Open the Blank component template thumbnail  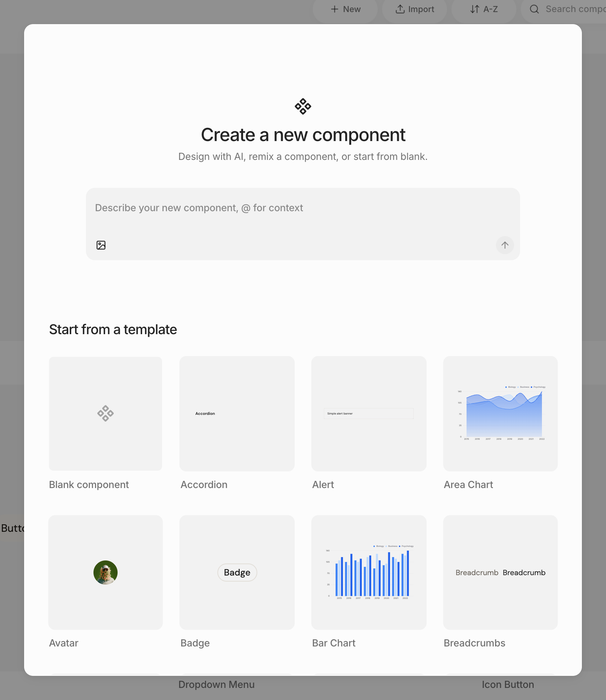click(106, 414)
